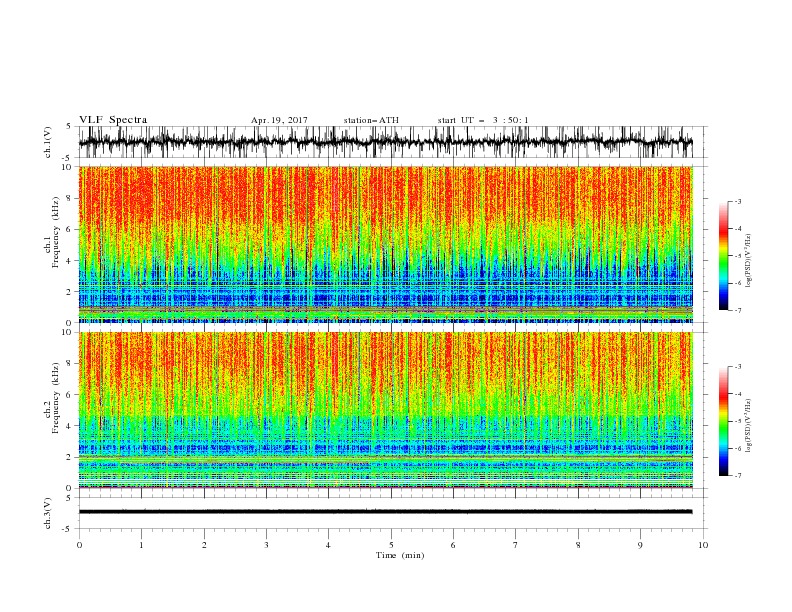Select the date text "Apr. 19, 2017"

click(279, 120)
